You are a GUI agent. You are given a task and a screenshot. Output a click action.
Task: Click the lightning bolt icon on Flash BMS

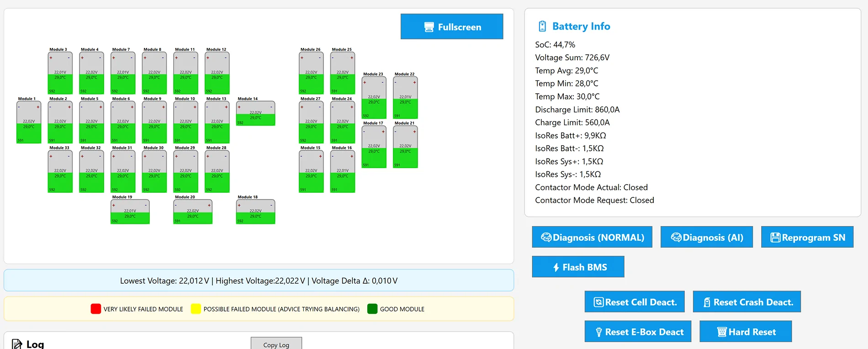point(556,267)
